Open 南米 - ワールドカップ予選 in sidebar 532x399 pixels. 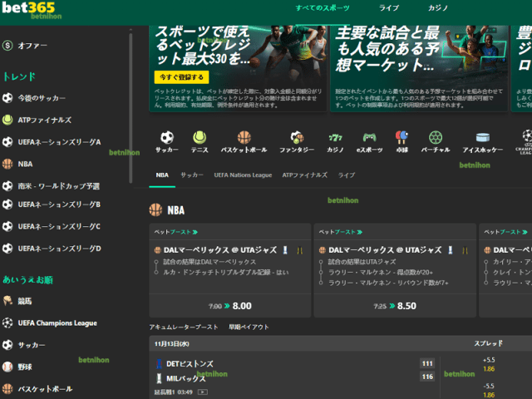click(58, 186)
